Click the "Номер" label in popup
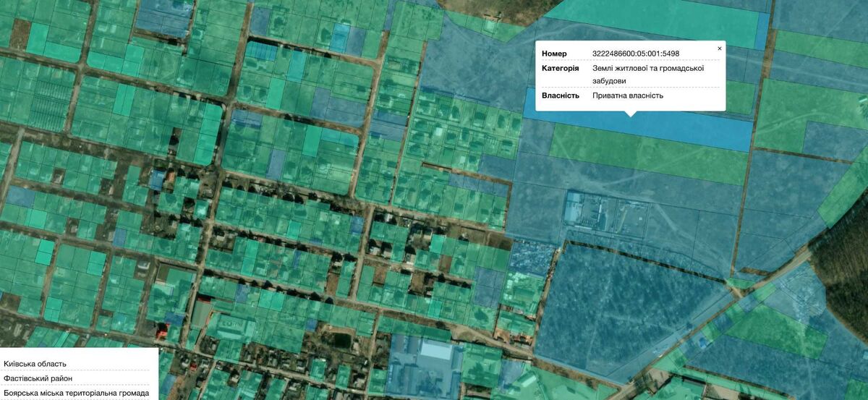 (554, 54)
